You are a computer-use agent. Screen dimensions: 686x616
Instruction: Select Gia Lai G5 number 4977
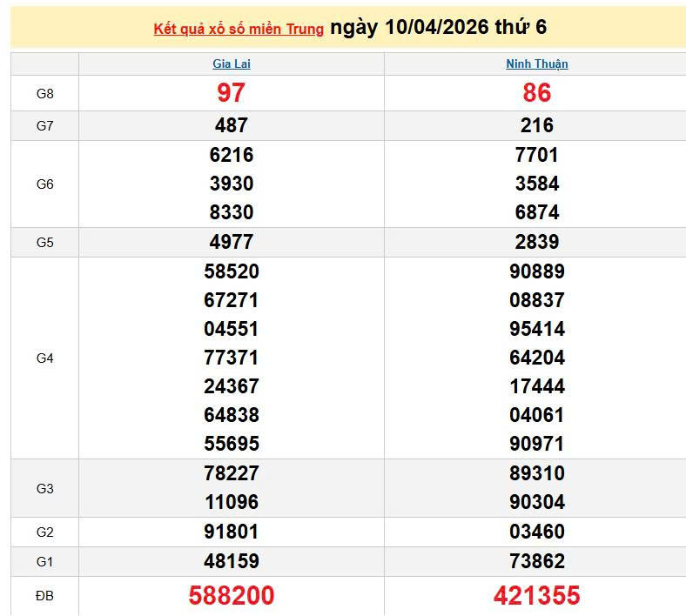tap(232, 242)
